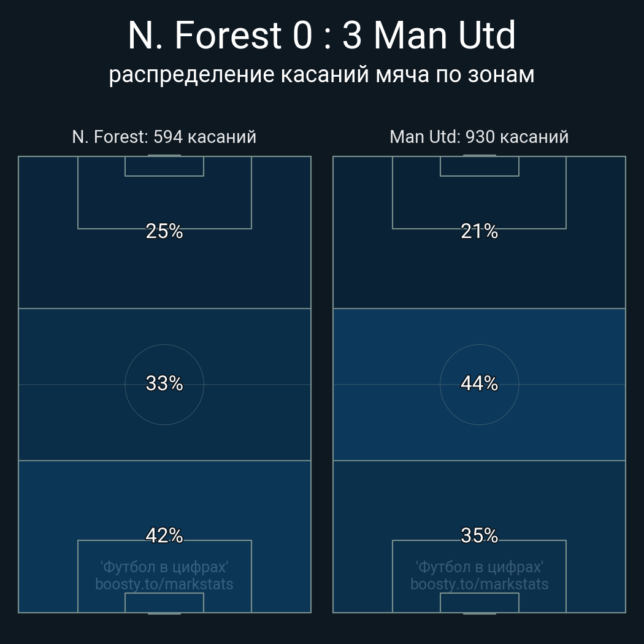The height and width of the screenshot is (644, 644).
Task: Click the 33% label in Forest center circle
Action: tap(164, 383)
